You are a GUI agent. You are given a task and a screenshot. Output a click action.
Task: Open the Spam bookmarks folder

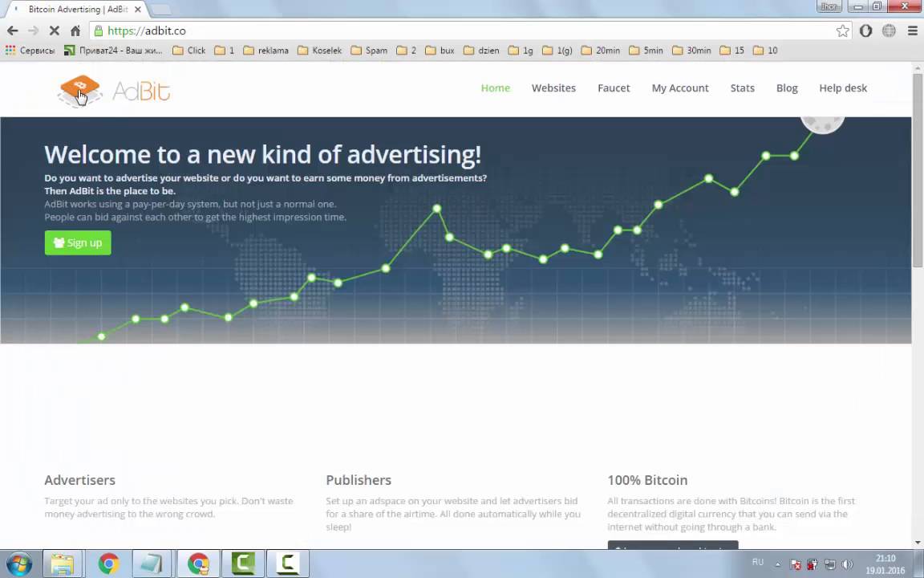pos(369,51)
